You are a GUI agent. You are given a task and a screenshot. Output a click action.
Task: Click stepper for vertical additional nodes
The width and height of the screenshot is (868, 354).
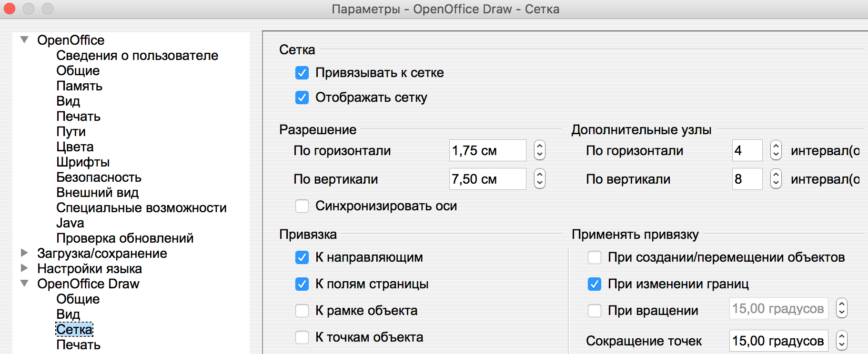pyautogui.click(x=776, y=179)
